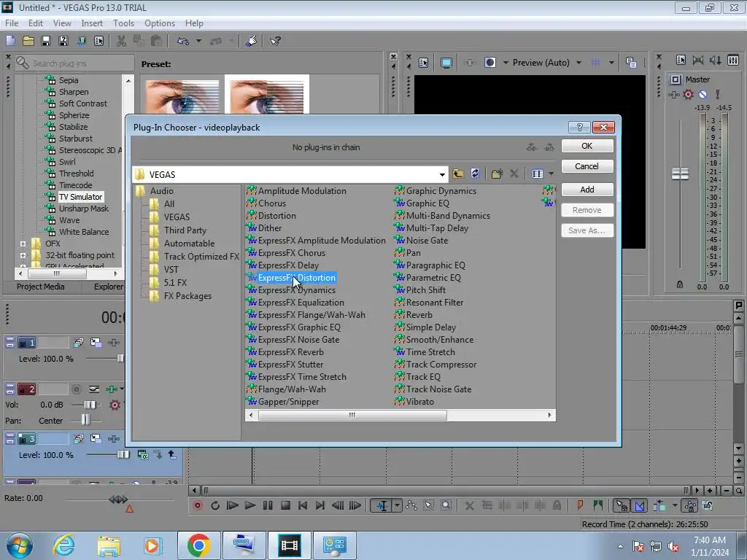Click the Master volume fader handle
Image resolution: width=747 pixels, height=560 pixels.
pos(680,174)
